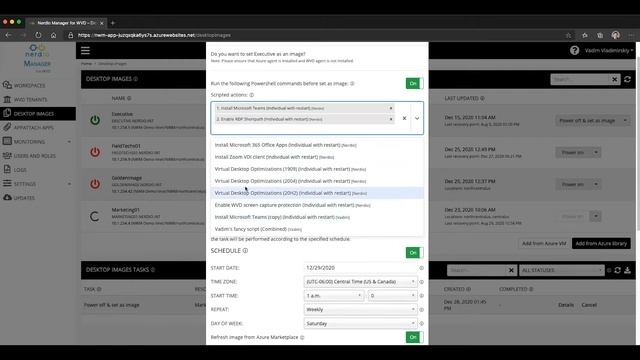The width and height of the screenshot is (640, 360).
Task: Click the help question mark icon
Action: coord(574,50)
